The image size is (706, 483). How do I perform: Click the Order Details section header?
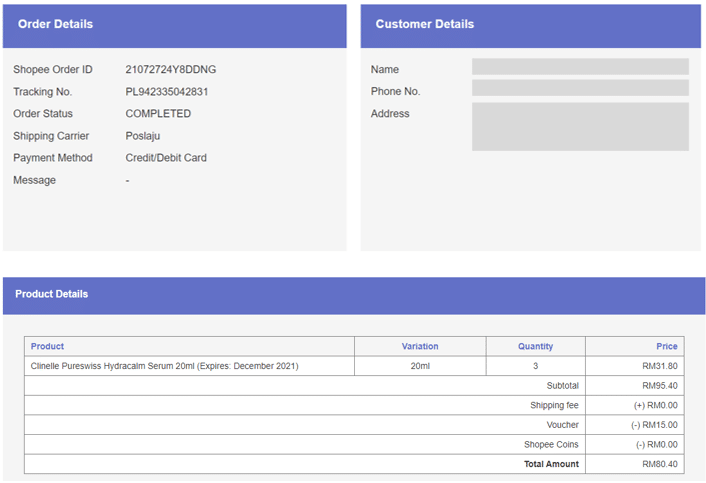tap(55, 24)
